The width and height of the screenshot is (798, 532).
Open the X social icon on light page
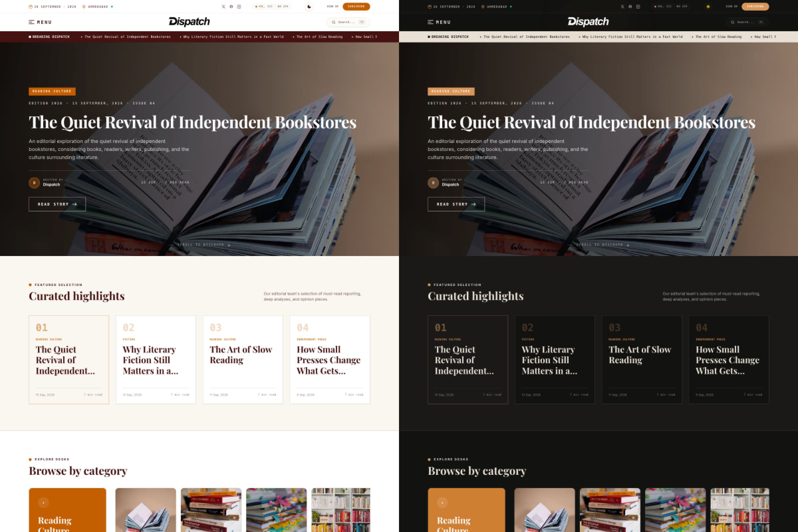click(x=223, y=6)
